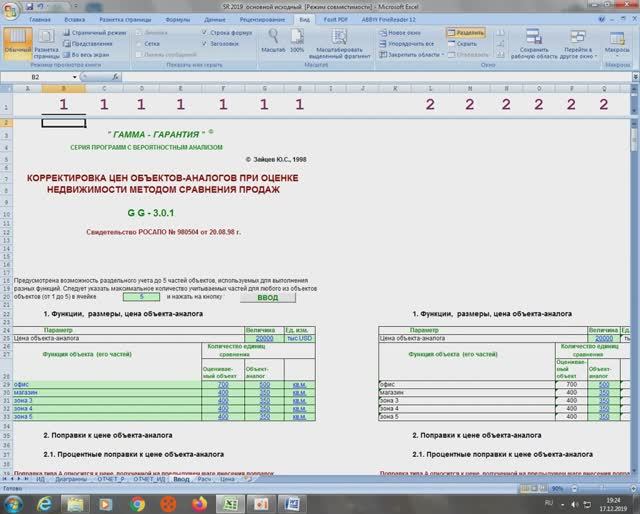Open the Главная ribbon tab
Image resolution: width=640 pixels, height=514 pixels.
(x=40, y=19)
